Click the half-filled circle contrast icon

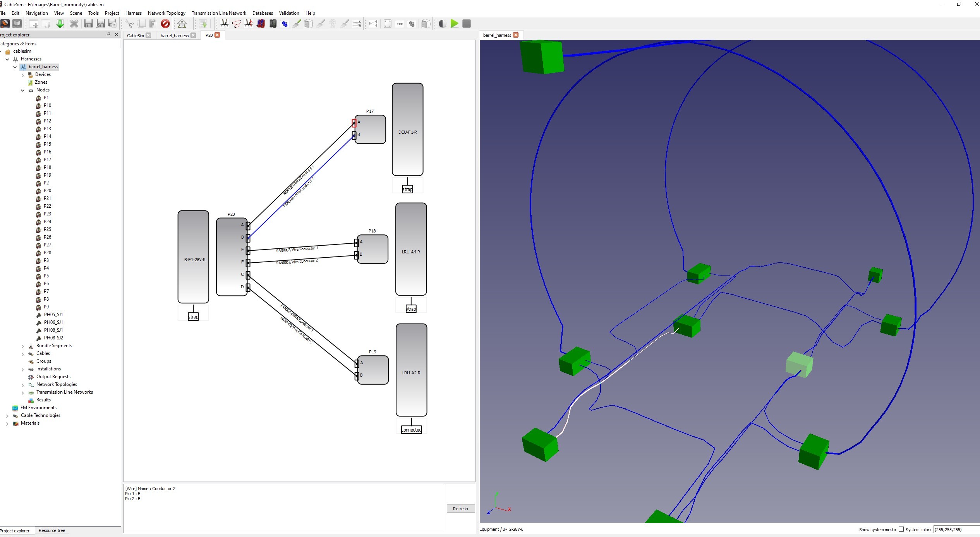pos(442,24)
